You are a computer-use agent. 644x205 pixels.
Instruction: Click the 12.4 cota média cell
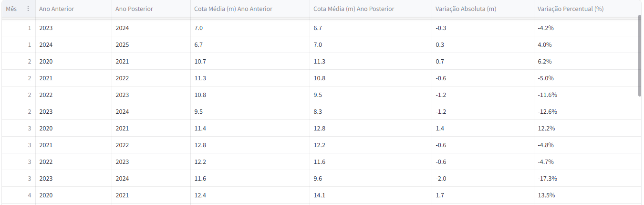point(200,195)
